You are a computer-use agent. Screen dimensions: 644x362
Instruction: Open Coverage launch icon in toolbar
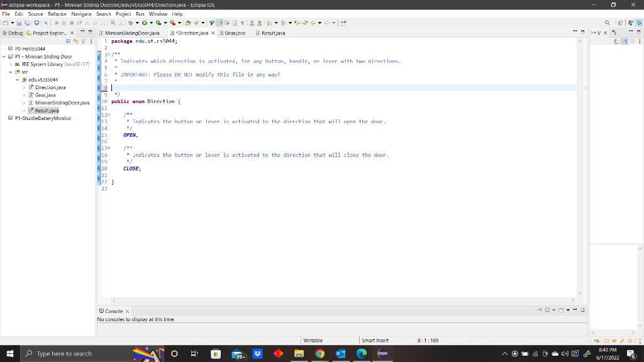(158, 23)
